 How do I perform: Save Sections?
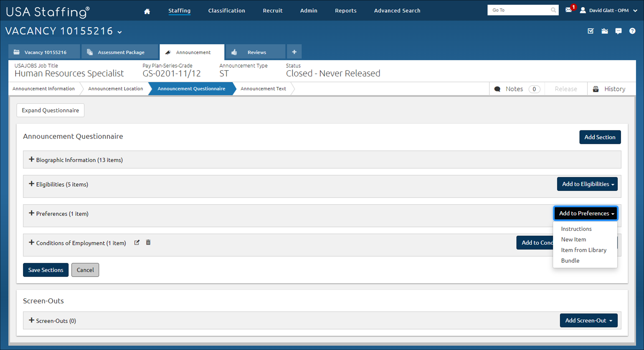tap(46, 270)
